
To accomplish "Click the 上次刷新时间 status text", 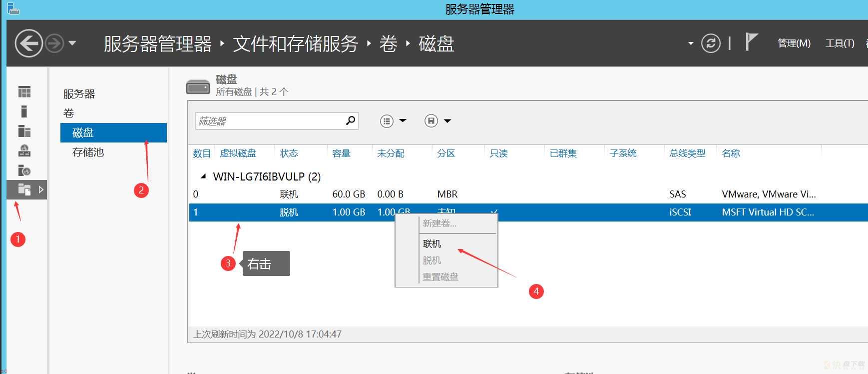I will click(x=267, y=334).
